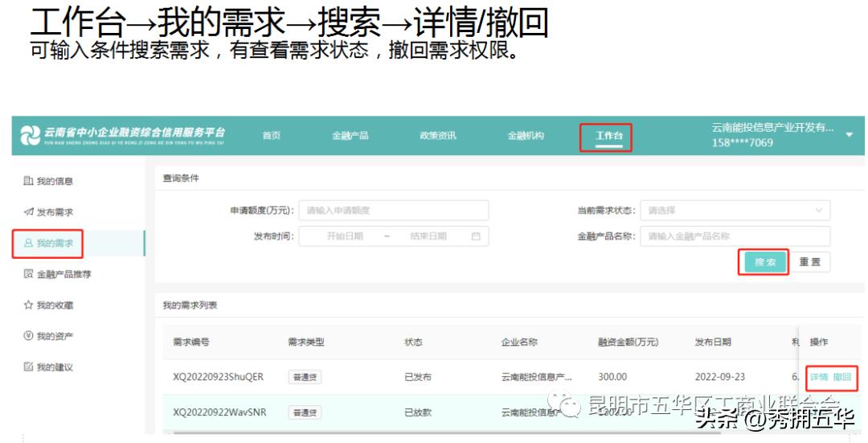
Task: Open the 政策资讯 nav tab
Action: pyautogui.click(x=438, y=136)
